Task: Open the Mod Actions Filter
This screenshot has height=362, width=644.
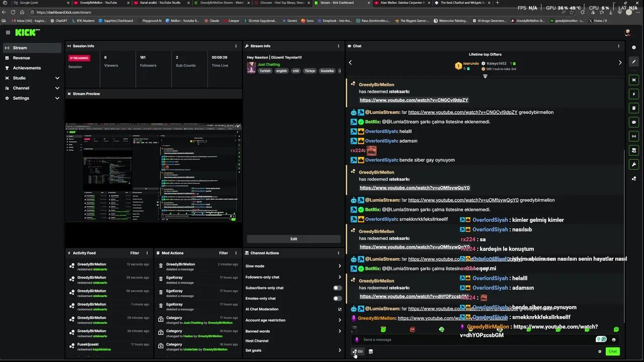Action: (223, 253)
